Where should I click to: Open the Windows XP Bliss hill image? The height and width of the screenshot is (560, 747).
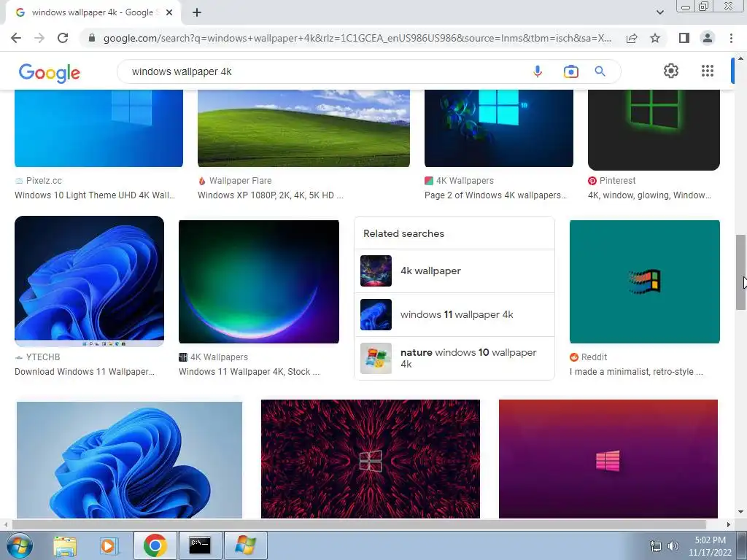(x=303, y=128)
